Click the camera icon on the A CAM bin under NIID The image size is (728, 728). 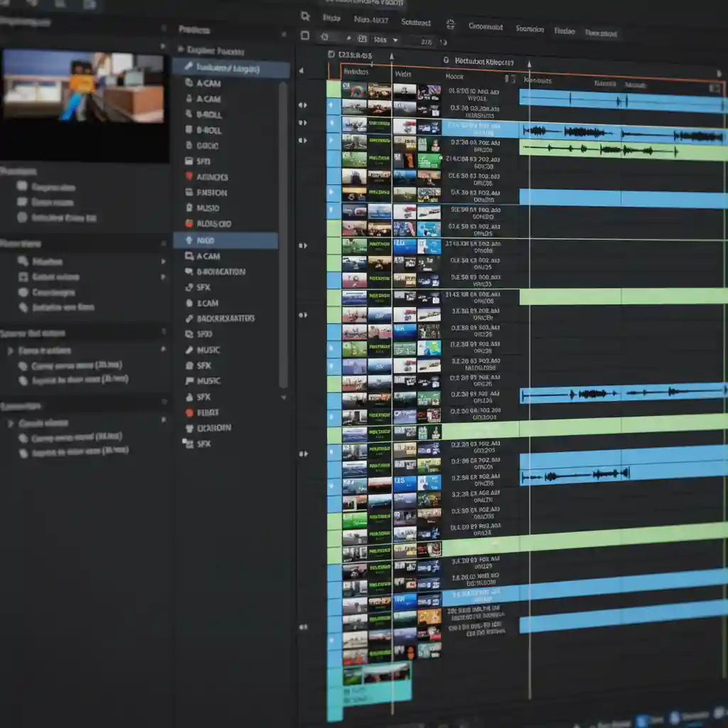coord(189,256)
